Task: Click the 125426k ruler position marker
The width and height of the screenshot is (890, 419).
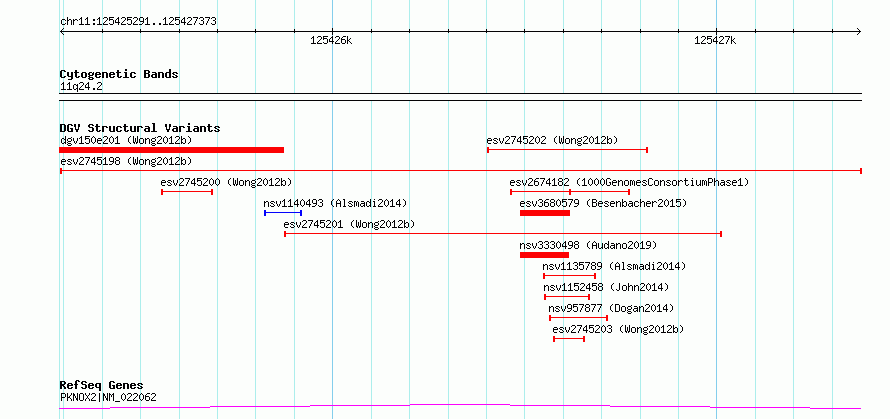Action: (x=331, y=40)
